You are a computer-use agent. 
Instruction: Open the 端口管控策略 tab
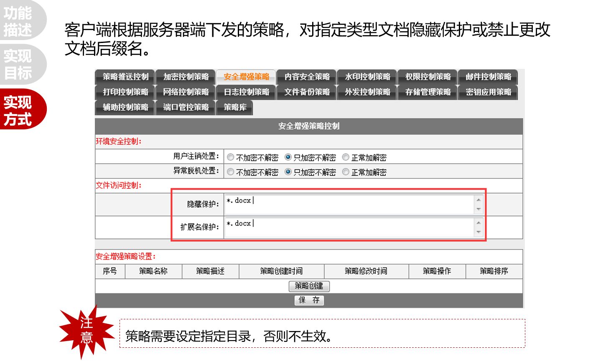tap(186, 107)
